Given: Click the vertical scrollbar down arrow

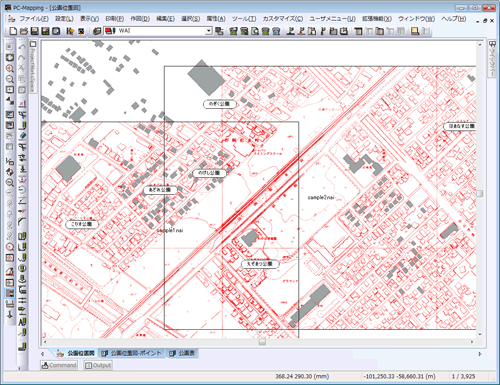Looking at the screenshot, I should pyautogui.click(x=480, y=334).
